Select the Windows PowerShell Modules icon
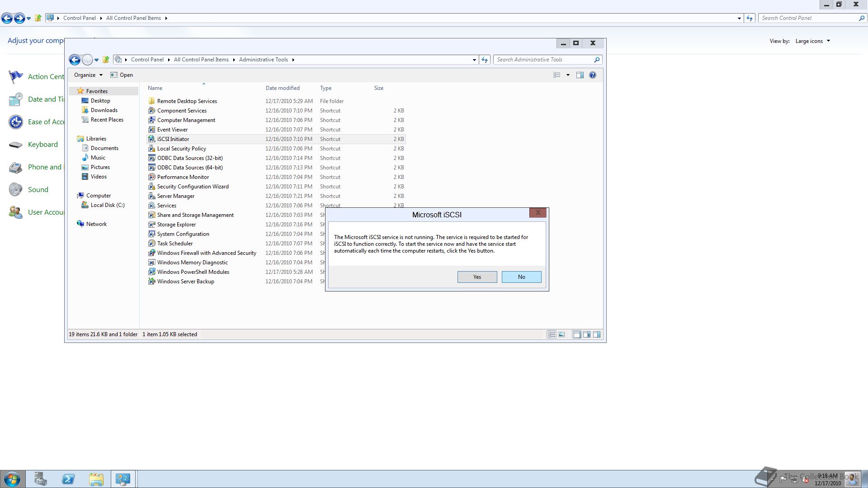 click(x=152, y=272)
